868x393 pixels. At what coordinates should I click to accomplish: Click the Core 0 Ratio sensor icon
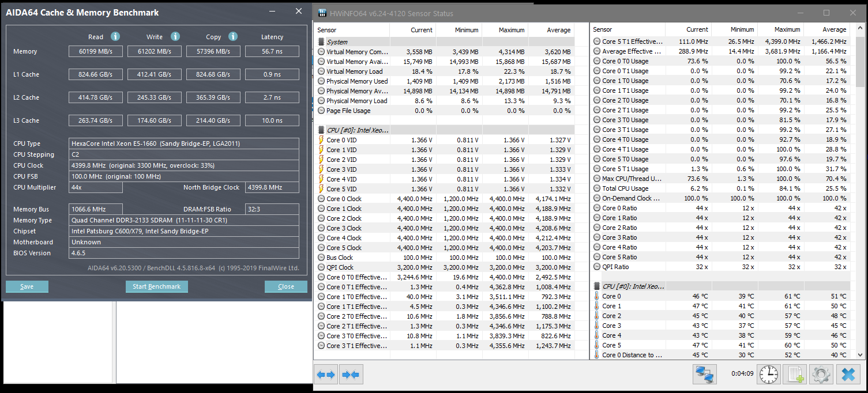tap(597, 208)
